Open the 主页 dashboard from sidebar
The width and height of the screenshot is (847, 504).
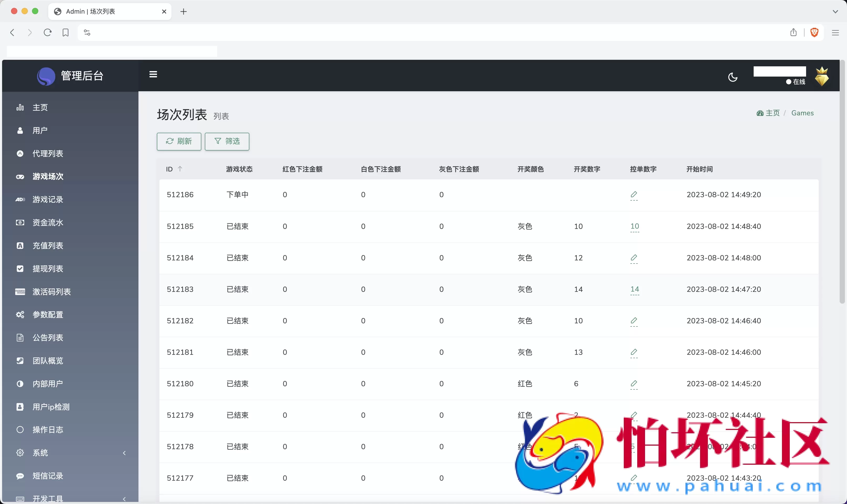click(x=40, y=107)
